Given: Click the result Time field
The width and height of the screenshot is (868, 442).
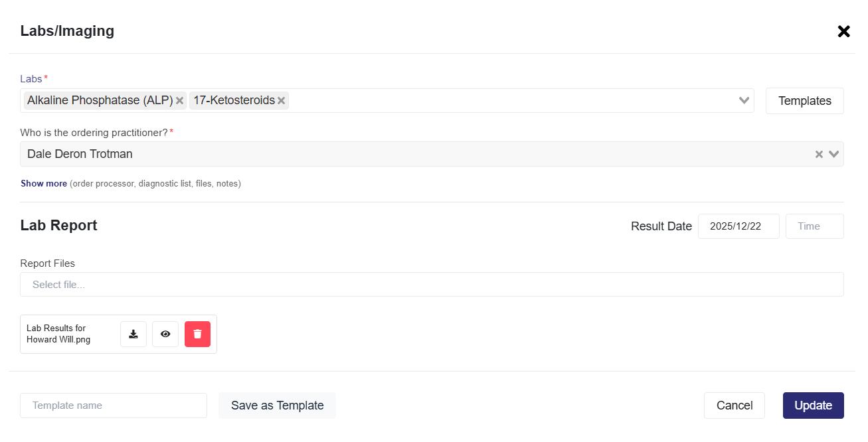Looking at the screenshot, I should [814, 226].
